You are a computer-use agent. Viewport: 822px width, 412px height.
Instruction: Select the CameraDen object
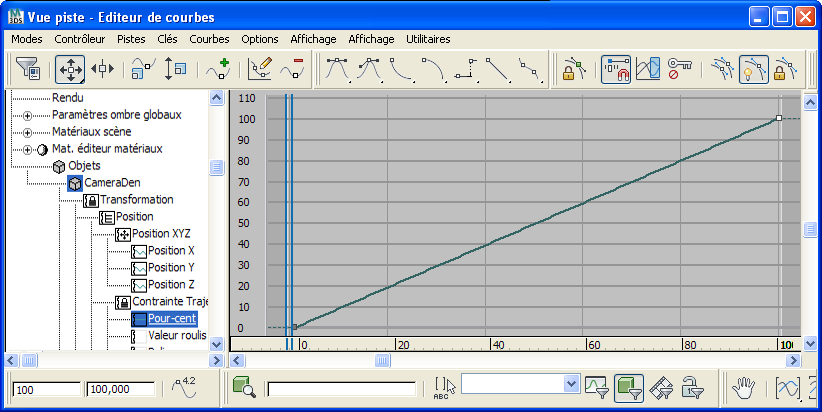pyautogui.click(x=112, y=182)
